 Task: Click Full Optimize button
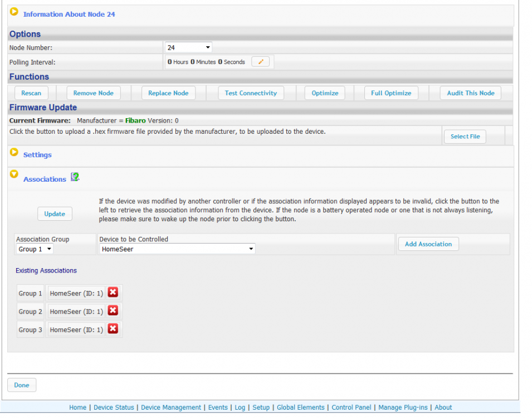pyautogui.click(x=391, y=93)
